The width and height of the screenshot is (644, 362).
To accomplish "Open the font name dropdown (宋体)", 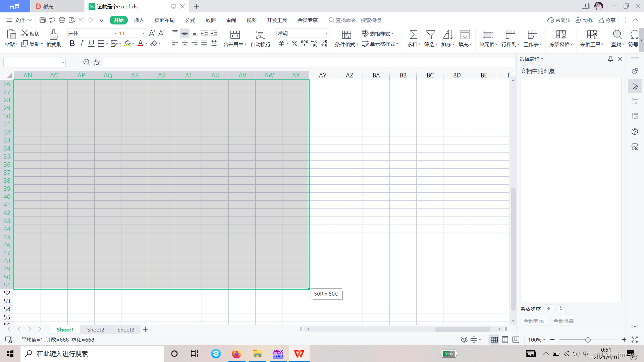I will [x=115, y=33].
